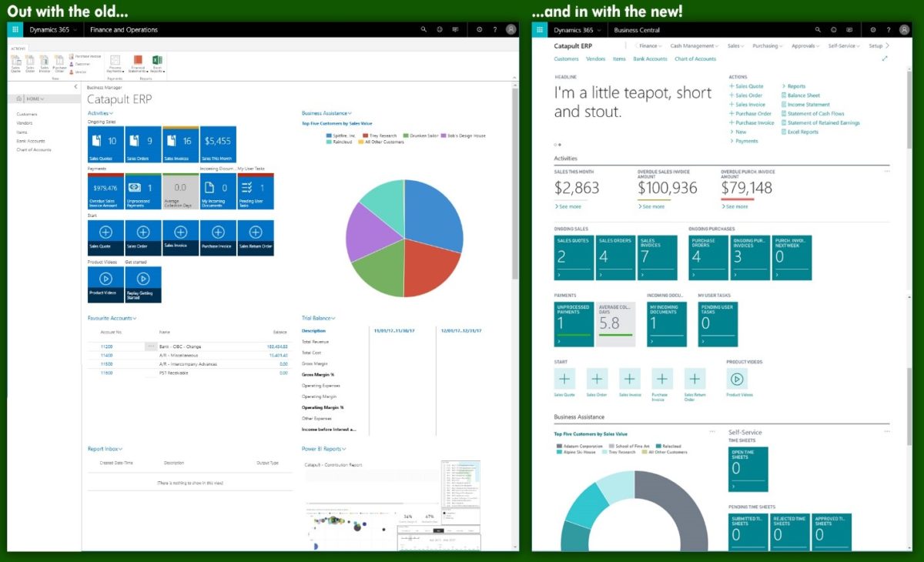Open the old window's Sales Quotes tile showing 10
Screen dimensions: 924x562
(x=106, y=144)
